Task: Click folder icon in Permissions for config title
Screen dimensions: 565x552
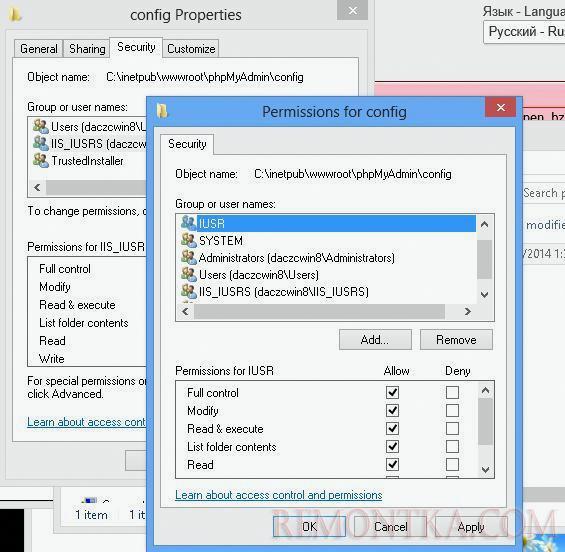Action: (163, 111)
